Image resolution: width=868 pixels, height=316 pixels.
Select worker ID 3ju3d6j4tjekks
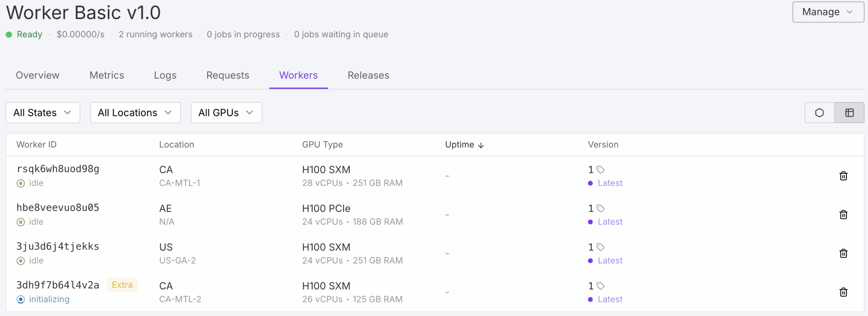(x=58, y=246)
